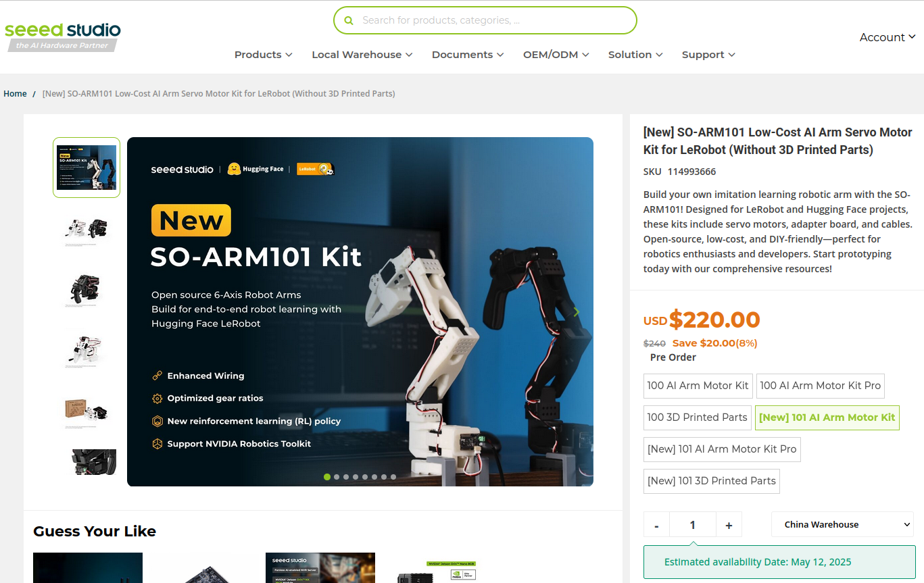924x583 pixels.
Task: Select the [New] 101 AI Arm Motor Kit Pro option
Action: click(x=722, y=449)
